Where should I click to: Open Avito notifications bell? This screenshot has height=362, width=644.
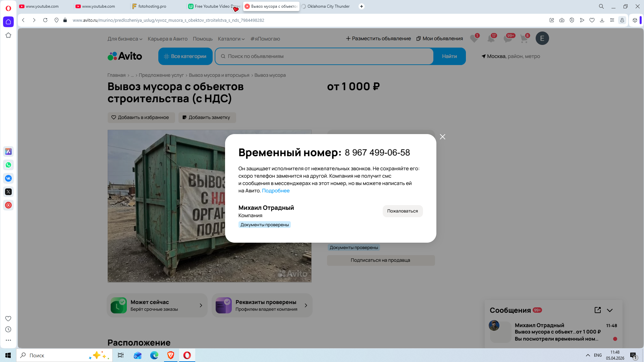pyautogui.click(x=491, y=39)
